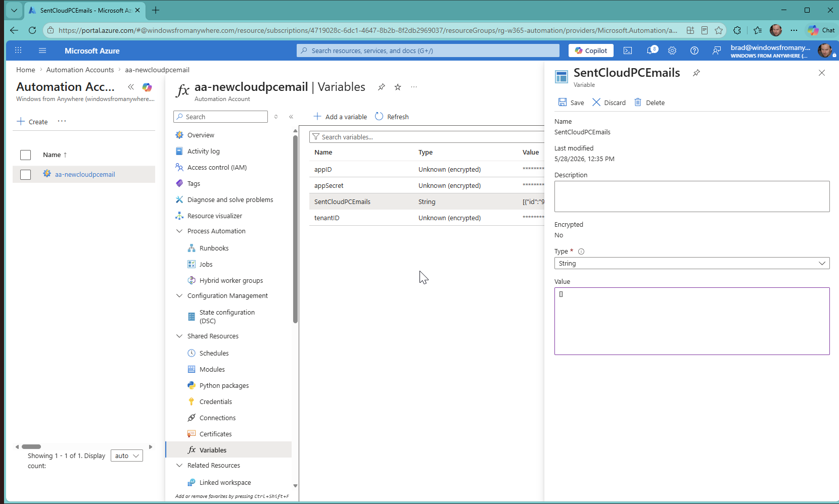The image size is (839, 504).
Task: Collapse the Configuration Management section
Action: click(179, 295)
